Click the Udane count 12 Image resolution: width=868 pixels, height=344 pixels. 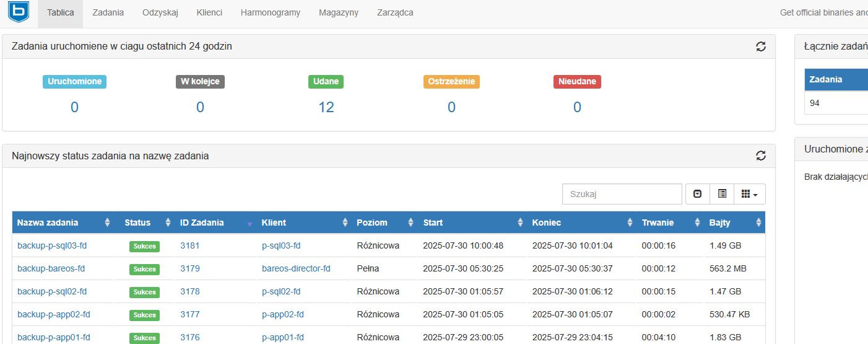[x=326, y=107]
